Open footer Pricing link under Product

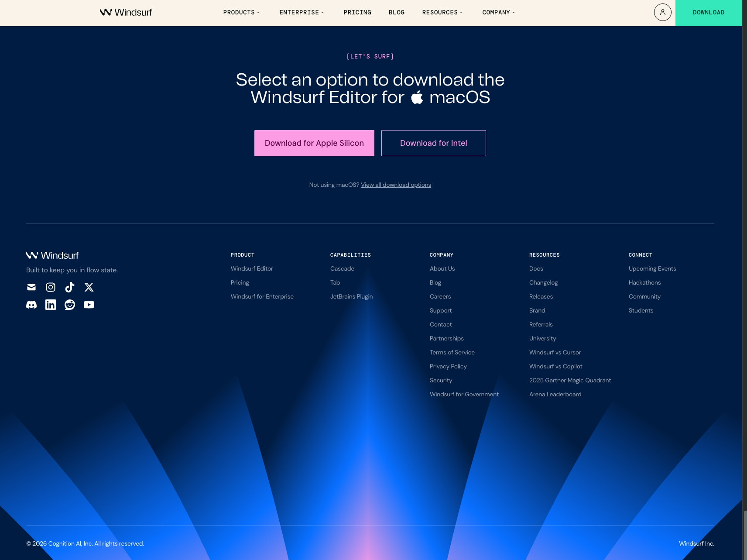240,282
